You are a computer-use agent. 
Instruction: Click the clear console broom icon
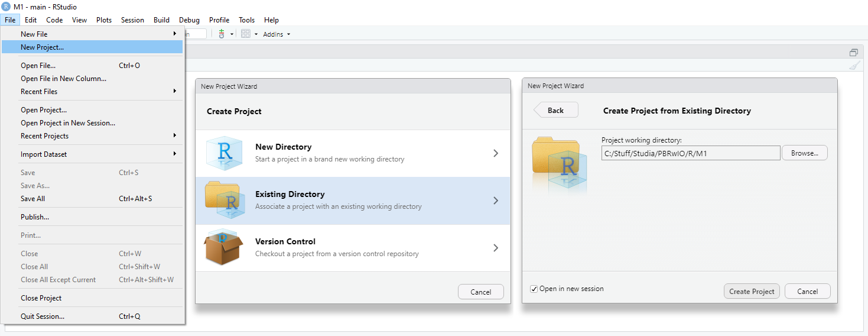tap(854, 66)
